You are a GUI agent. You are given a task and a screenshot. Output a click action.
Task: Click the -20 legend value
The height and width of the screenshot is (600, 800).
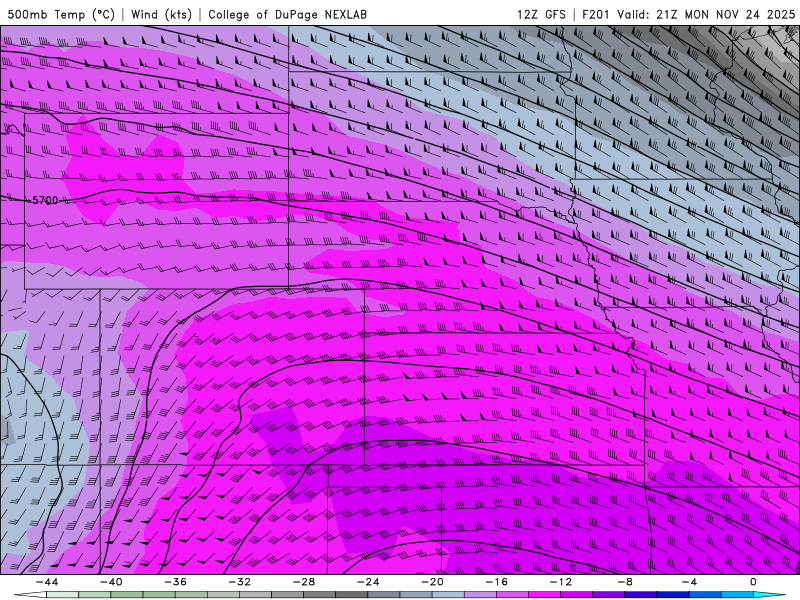point(432,582)
